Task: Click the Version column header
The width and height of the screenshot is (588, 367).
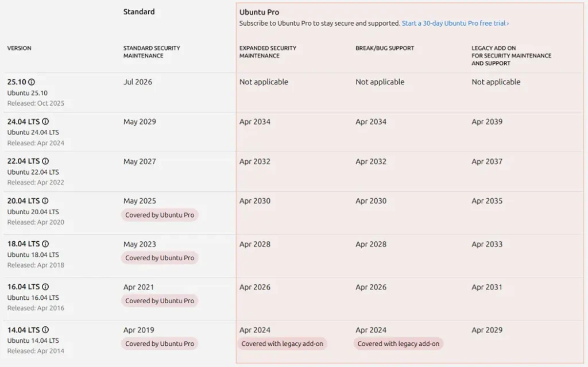Action: pyautogui.click(x=19, y=48)
